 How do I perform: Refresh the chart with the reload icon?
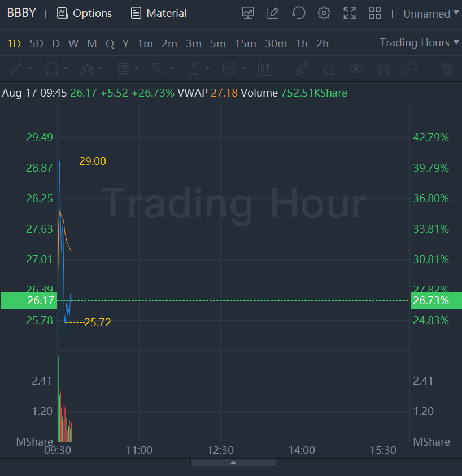pyautogui.click(x=299, y=13)
